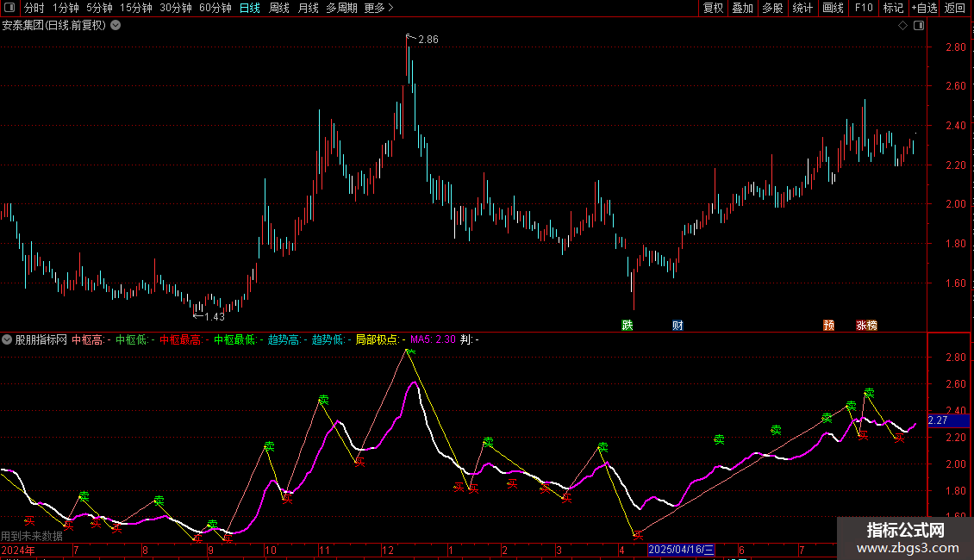
Task: Select the 日线 daily period
Action: click(x=250, y=8)
